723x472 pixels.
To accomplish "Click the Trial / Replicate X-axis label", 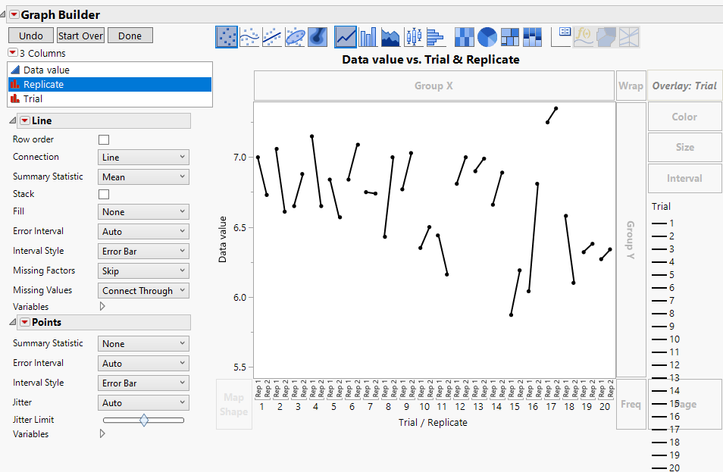I will click(x=433, y=422).
